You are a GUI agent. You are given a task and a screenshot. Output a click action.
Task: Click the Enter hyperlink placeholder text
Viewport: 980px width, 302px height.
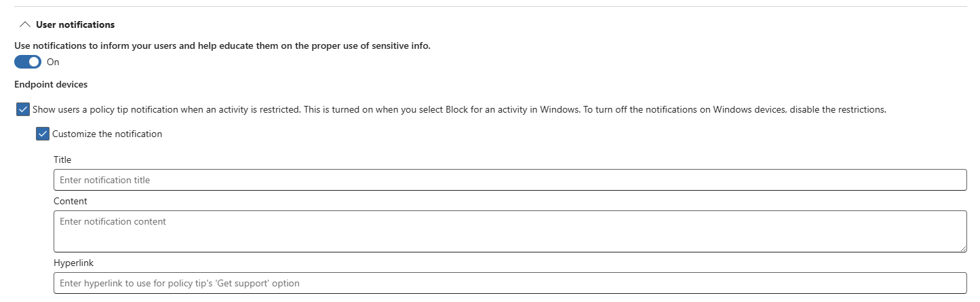(180, 283)
